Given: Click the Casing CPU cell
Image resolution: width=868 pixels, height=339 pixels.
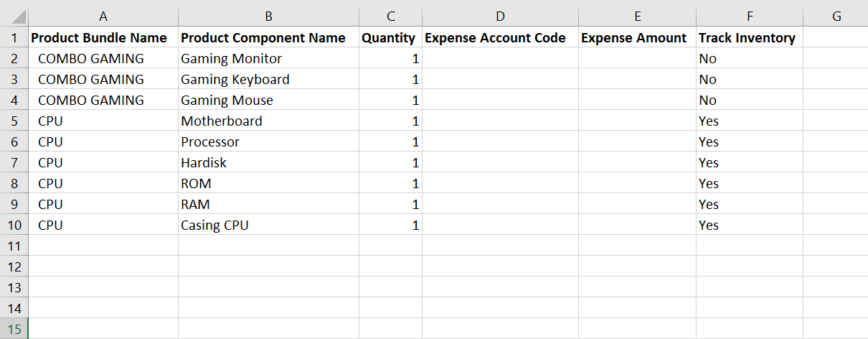Looking at the screenshot, I should tap(214, 226).
